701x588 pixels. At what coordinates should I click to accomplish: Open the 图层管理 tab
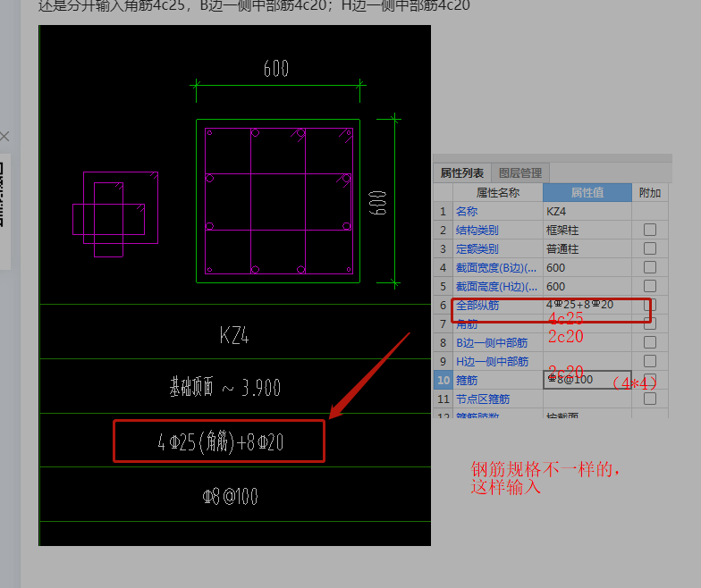(520, 173)
